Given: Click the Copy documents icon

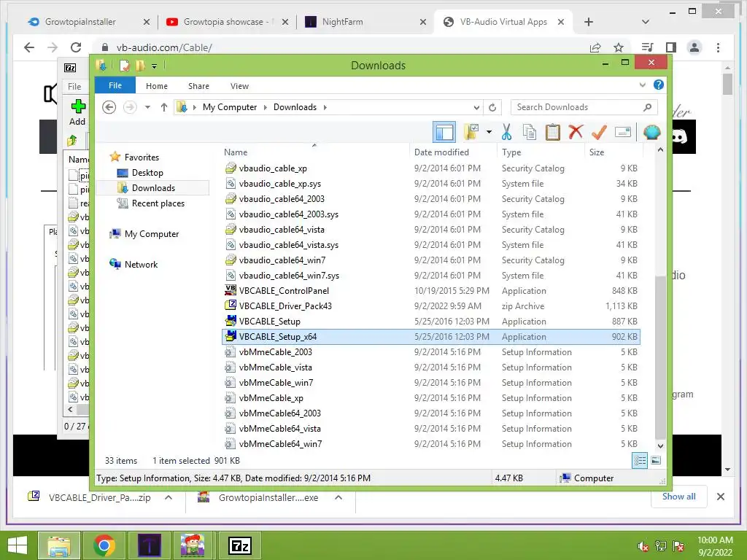Looking at the screenshot, I should click(530, 132).
